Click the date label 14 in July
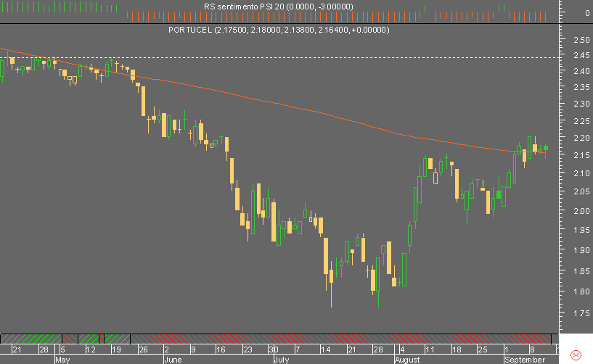The image size is (593, 364). click(x=325, y=349)
